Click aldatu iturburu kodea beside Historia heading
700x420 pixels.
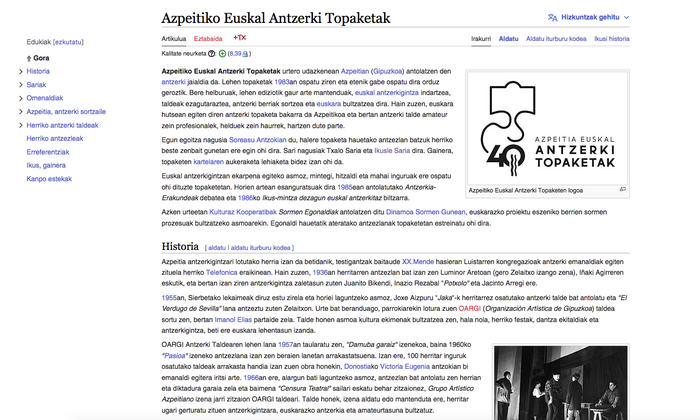point(260,248)
